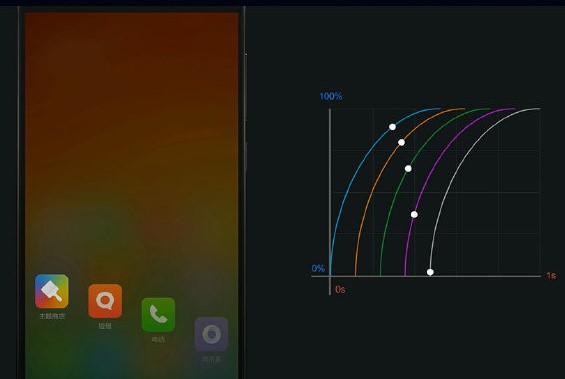Open the green Phone app icon
This screenshot has height=379, width=565.
158,315
